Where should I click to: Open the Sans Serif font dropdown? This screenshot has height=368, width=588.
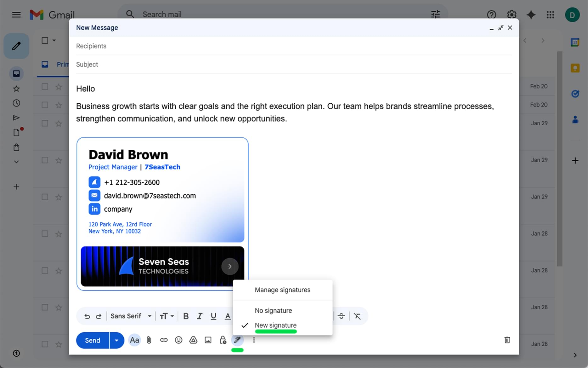(x=131, y=316)
